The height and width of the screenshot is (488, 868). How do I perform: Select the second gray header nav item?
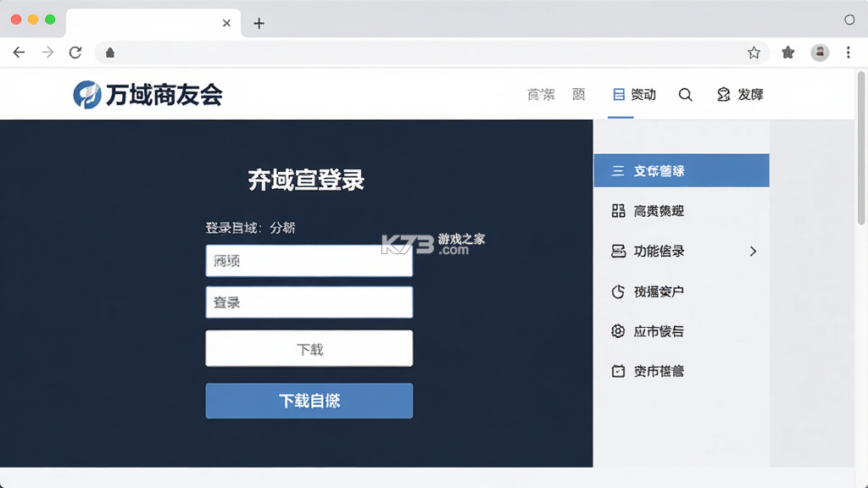point(578,95)
